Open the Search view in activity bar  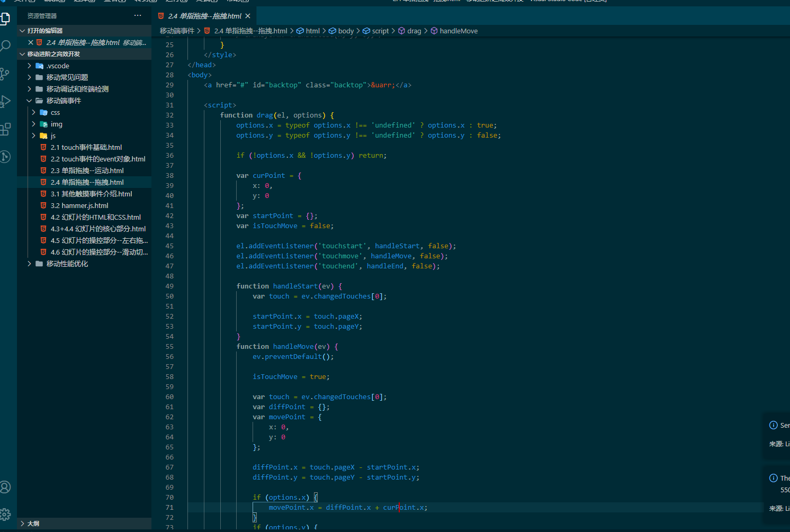5,46
